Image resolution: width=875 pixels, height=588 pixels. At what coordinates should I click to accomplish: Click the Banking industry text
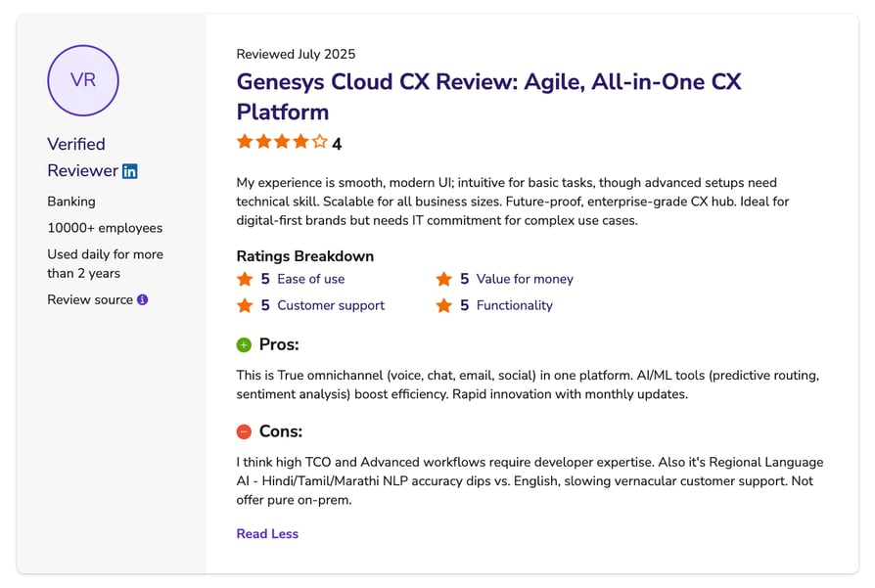(71, 202)
